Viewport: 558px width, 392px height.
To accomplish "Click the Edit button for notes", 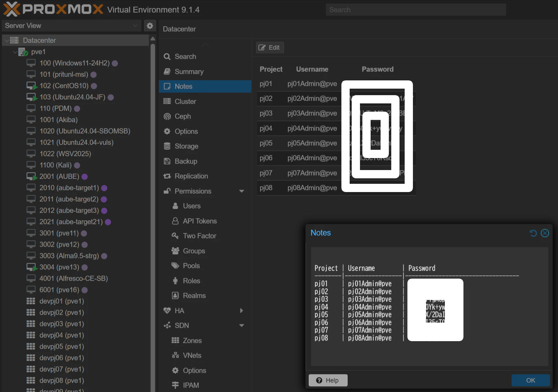I will [270, 48].
